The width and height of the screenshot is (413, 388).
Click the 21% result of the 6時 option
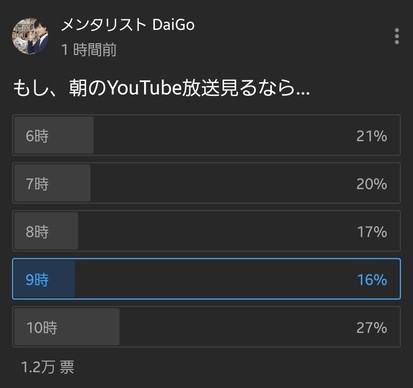372,136
